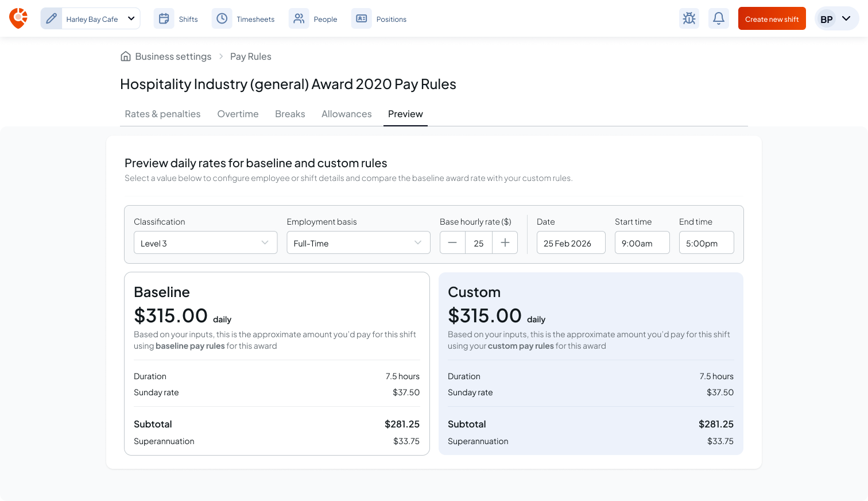Viewport: 868px width, 501px height.
Task: Switch to the Overtime tab
Action: click(x=238, y=114)
